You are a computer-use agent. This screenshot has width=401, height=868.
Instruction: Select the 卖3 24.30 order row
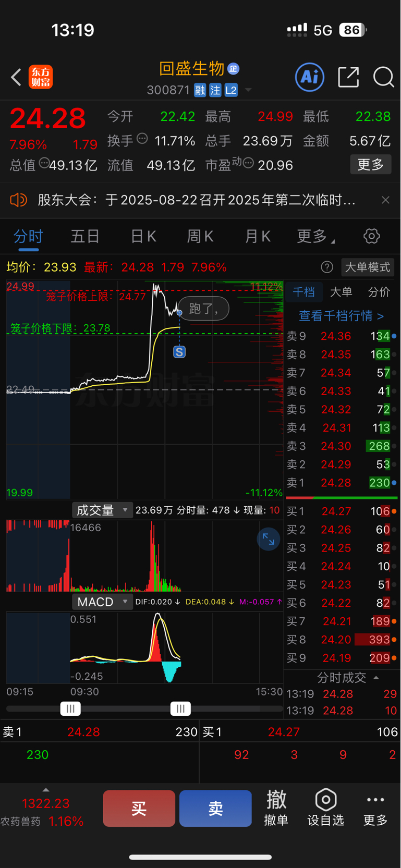(342, 446)
